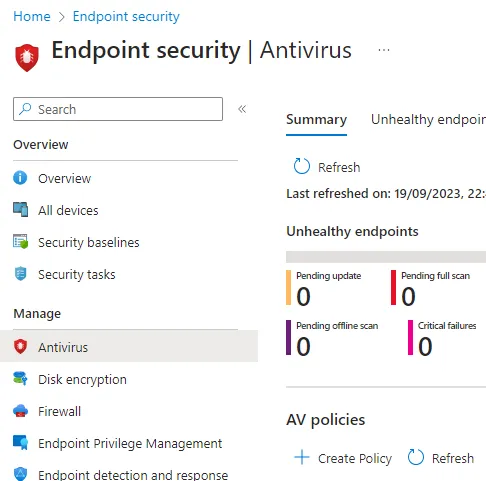This screenshot has height=481, width=486.
Task: Click the Security baselines icon
Action: (20, 242)
